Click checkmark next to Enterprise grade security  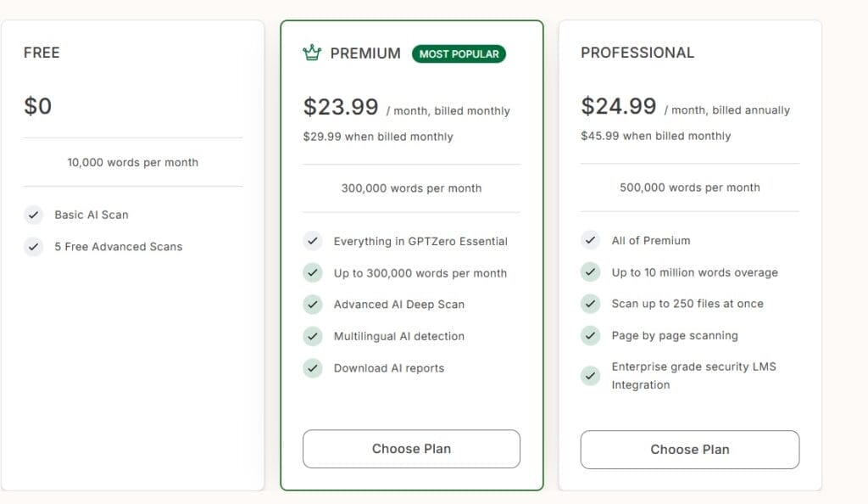(x=590, y=376)
